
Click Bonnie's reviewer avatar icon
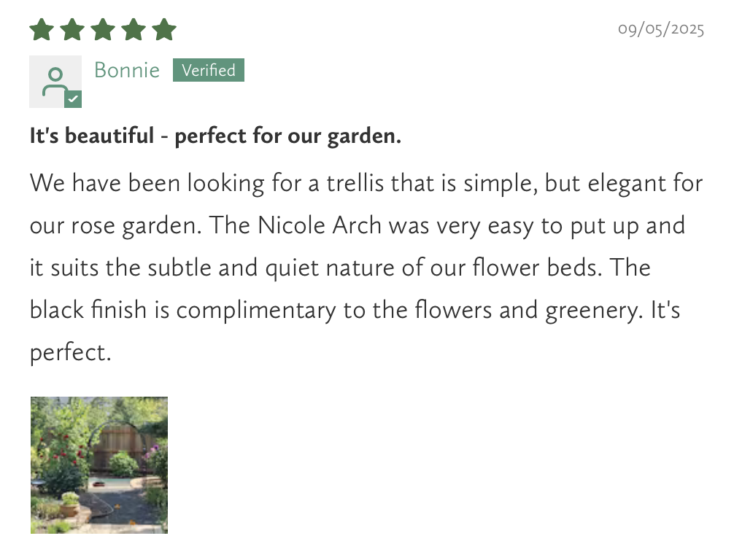pos(54,80)
